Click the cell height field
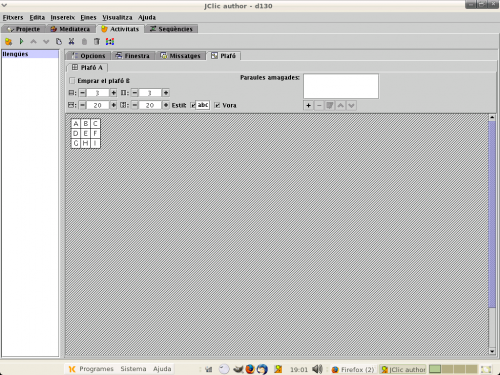 coord(150,105)
